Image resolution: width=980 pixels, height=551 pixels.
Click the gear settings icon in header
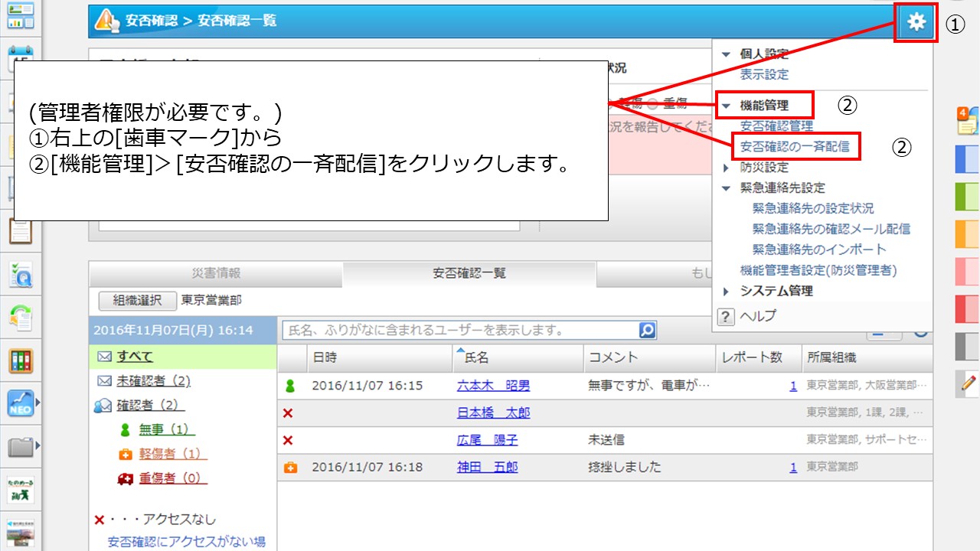916,22
